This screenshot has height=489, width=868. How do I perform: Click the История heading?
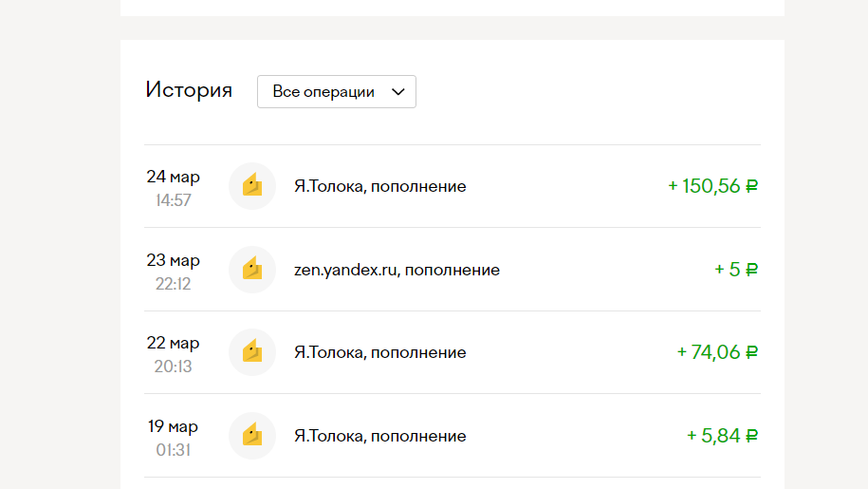pyautogui.click(x=189, y=89)
